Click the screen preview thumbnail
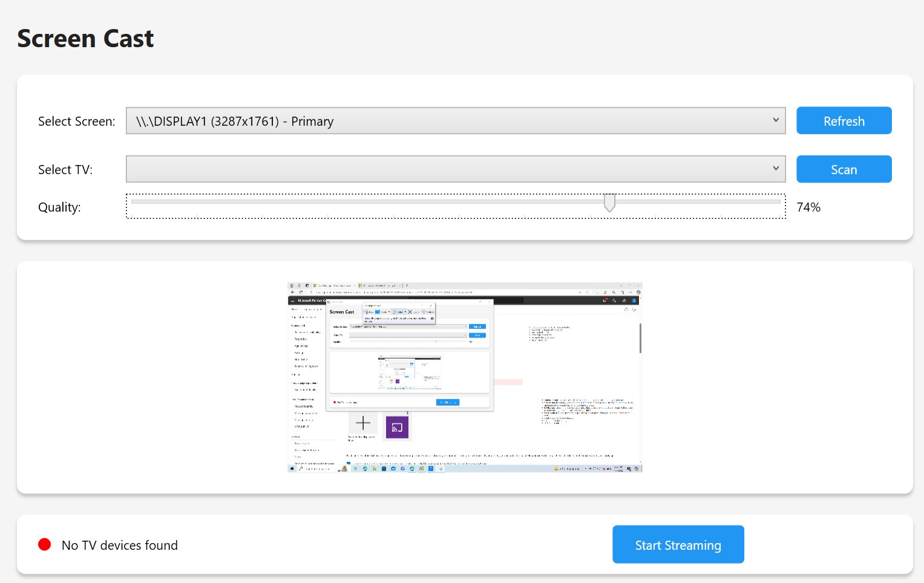 coord(465,377)
